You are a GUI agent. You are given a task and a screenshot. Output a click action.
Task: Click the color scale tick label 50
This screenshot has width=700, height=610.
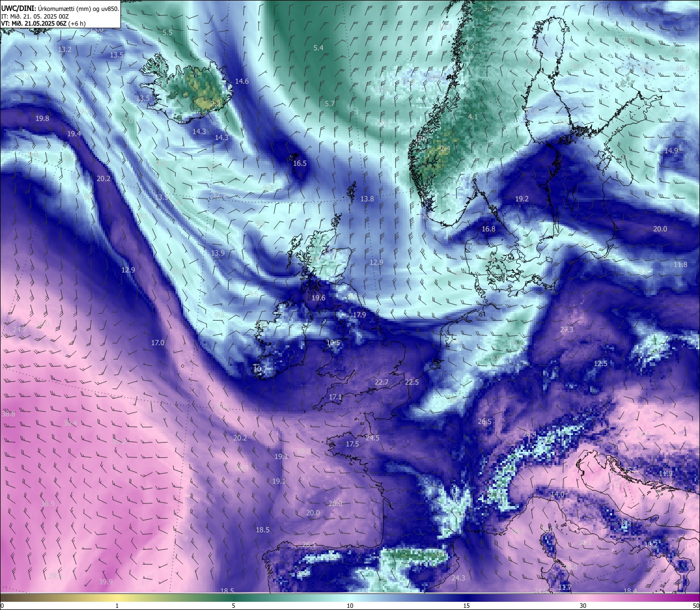[x=695, y=606]
